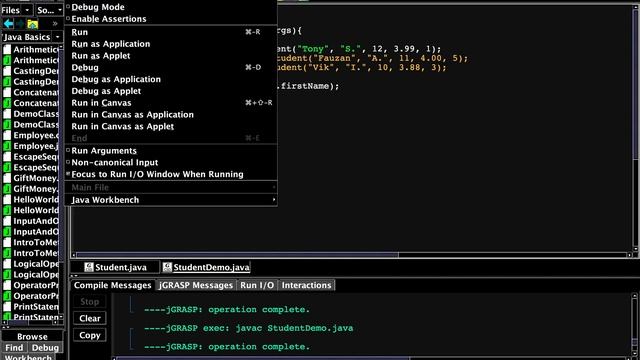Toggle the Run Arguments option

[x=171, y=151]
